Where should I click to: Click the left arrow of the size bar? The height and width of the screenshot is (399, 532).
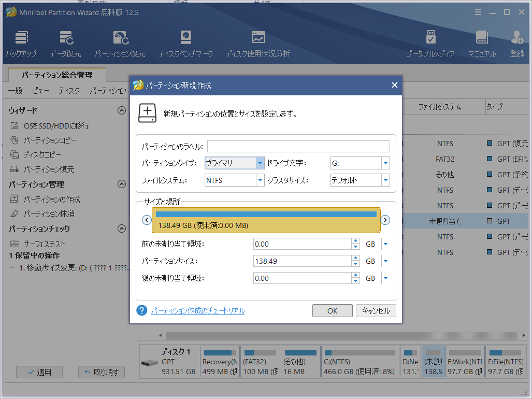tap(147, 220)
